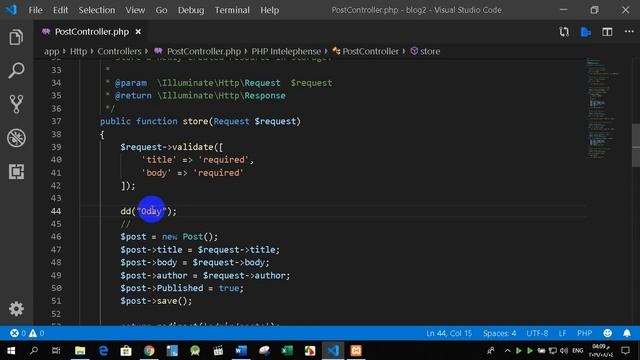The height and width of the screenshot is (360, 640).
Task: Open the Terminal menu
Action: pyautogui.click(x=232, y=10)
